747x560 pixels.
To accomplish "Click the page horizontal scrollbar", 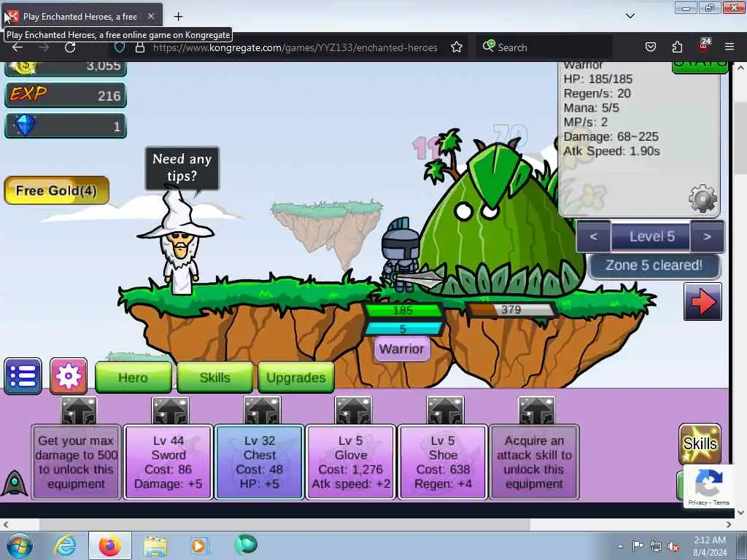I will 285,524.
